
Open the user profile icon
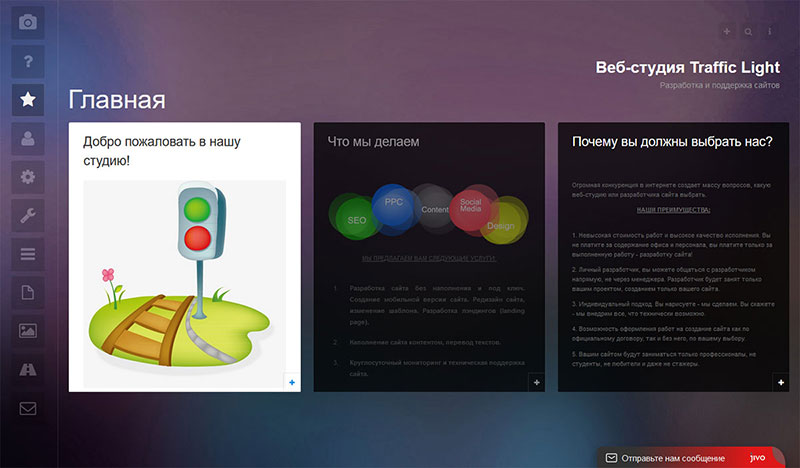(28, 138)
